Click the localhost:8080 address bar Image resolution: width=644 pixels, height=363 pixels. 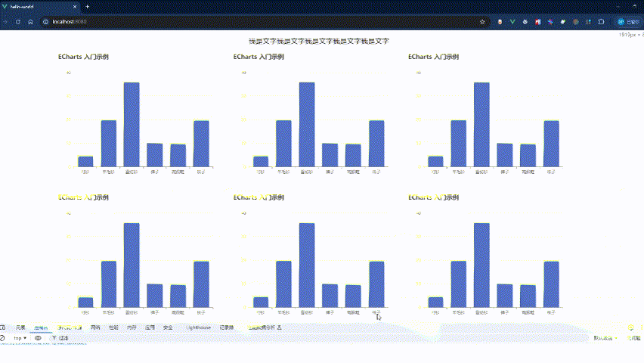(x=263, y=22)
